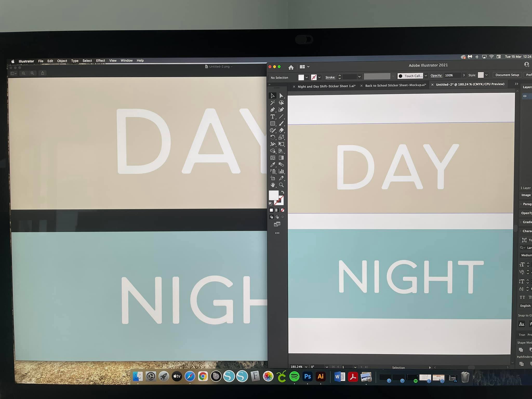Open graphic Style dropdown

(x=486, y=75)
